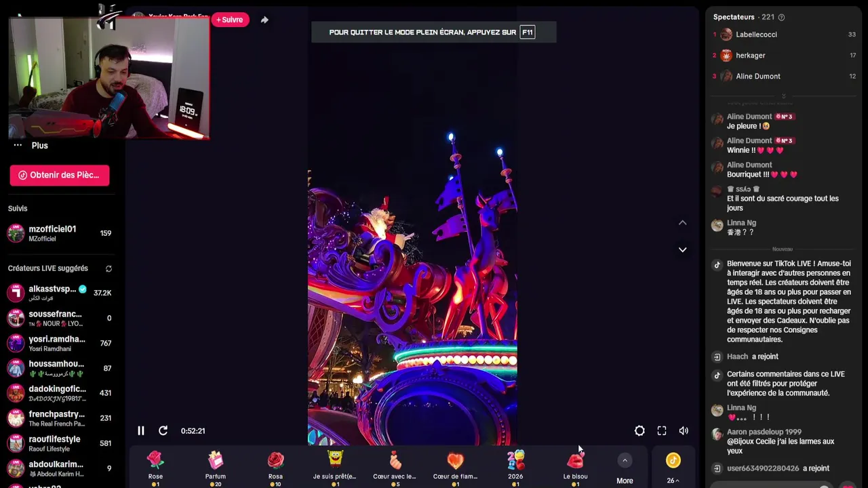Expand the gift list with More

tap(625, 469)
